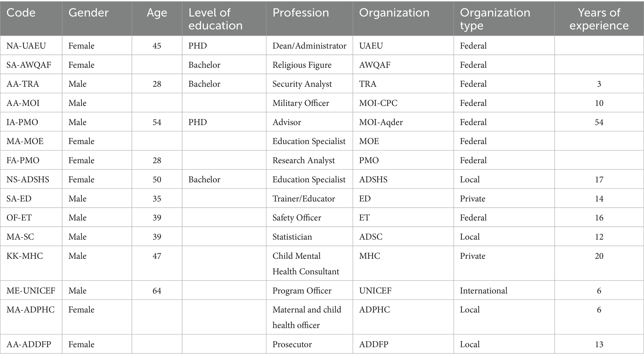644x359 pixels.
Task: Select the Security Analyst profession cell
Action: coord(302,84)
